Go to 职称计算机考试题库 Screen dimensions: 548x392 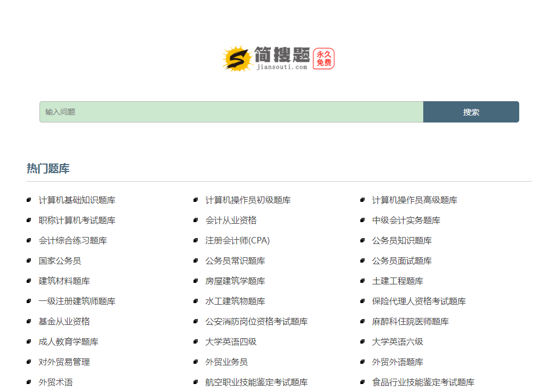click(x=77, y=220)
